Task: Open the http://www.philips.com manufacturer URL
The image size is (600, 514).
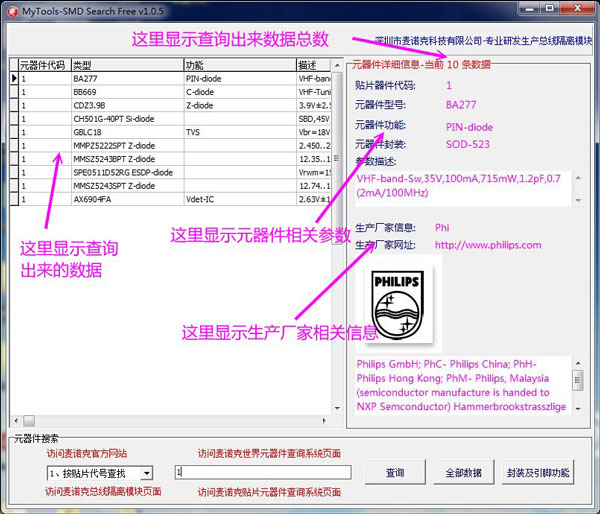Action: 488,245
